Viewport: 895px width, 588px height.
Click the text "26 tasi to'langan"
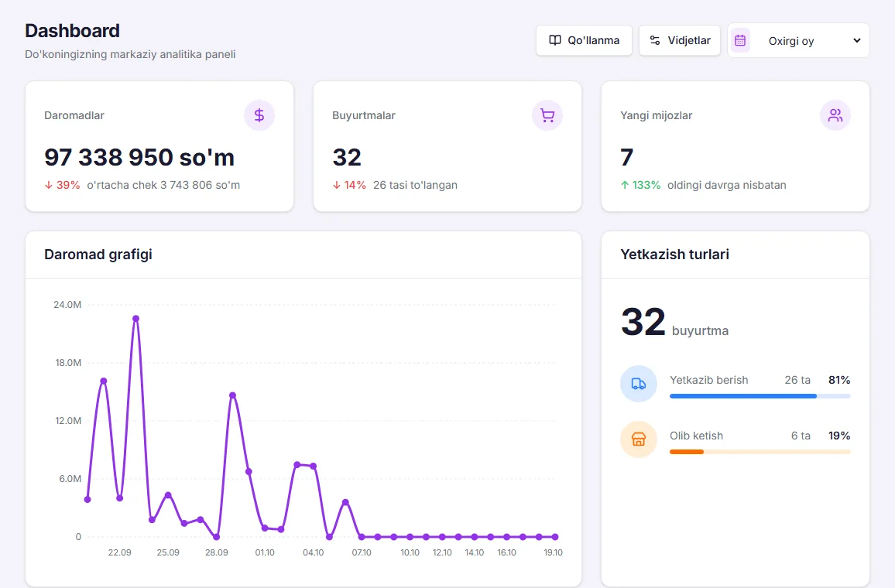(416, 185)
